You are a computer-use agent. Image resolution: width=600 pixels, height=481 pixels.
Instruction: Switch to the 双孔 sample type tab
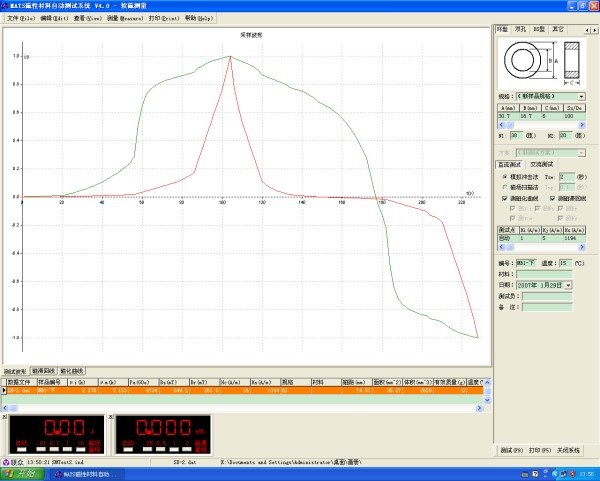coord(520,30)
